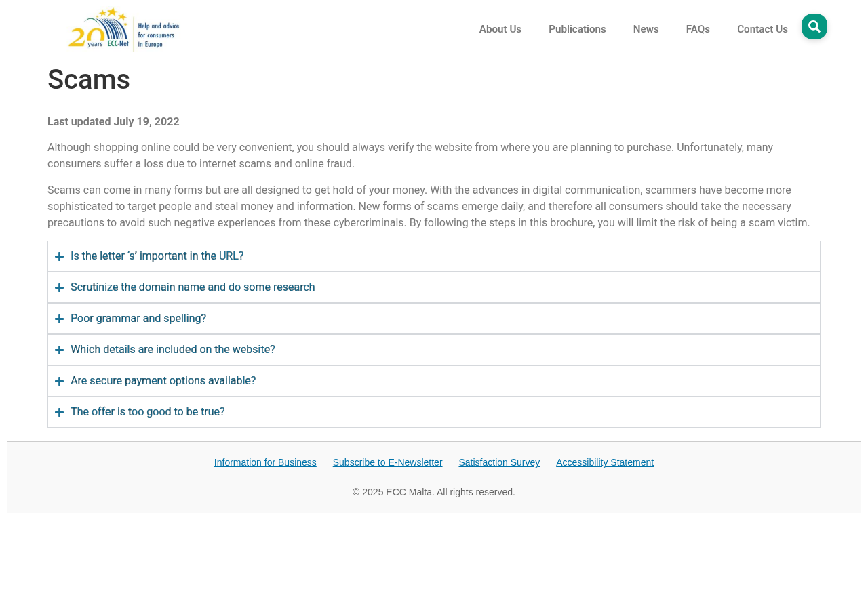
Task: Expand 'Is the letter 's' important in the URL?'
Action: pyautogui.click(x=434, y=256)
